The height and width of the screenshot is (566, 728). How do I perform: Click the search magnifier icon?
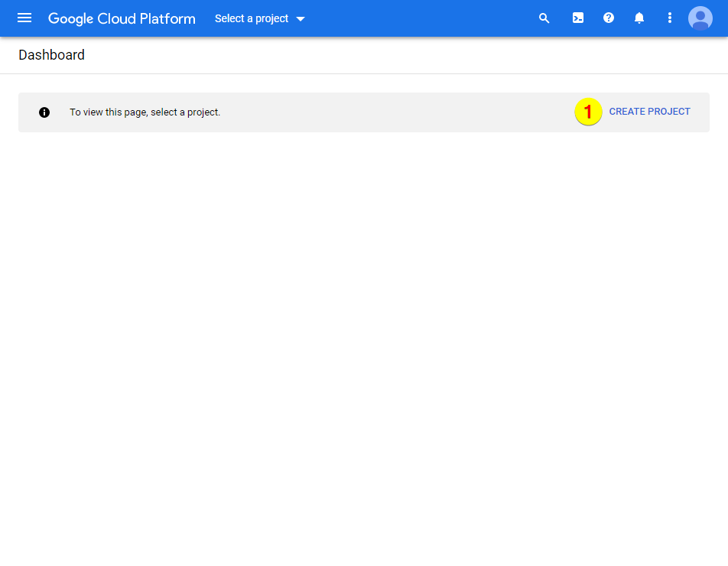click(x=544, y=18)
